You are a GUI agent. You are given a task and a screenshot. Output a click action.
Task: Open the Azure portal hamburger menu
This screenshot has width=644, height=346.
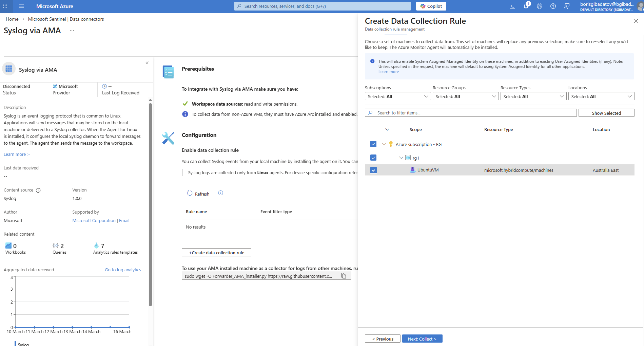[x=21, y=6]
